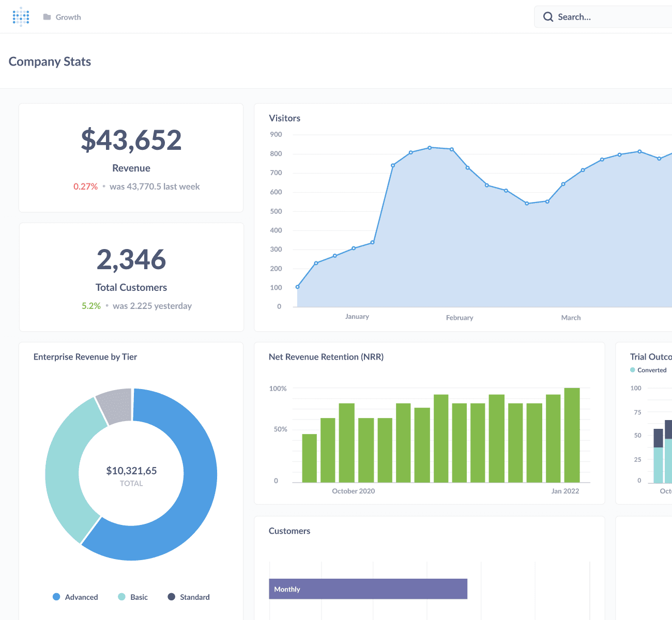The image size is (672, 620).
Task: Toggle the Standard legend color dot
Action: coord(171,597)
